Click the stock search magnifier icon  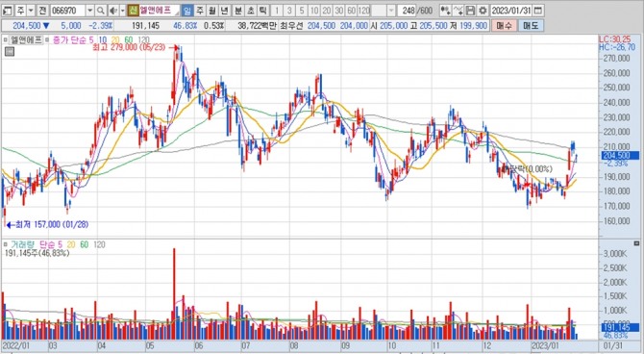(101, 11)
